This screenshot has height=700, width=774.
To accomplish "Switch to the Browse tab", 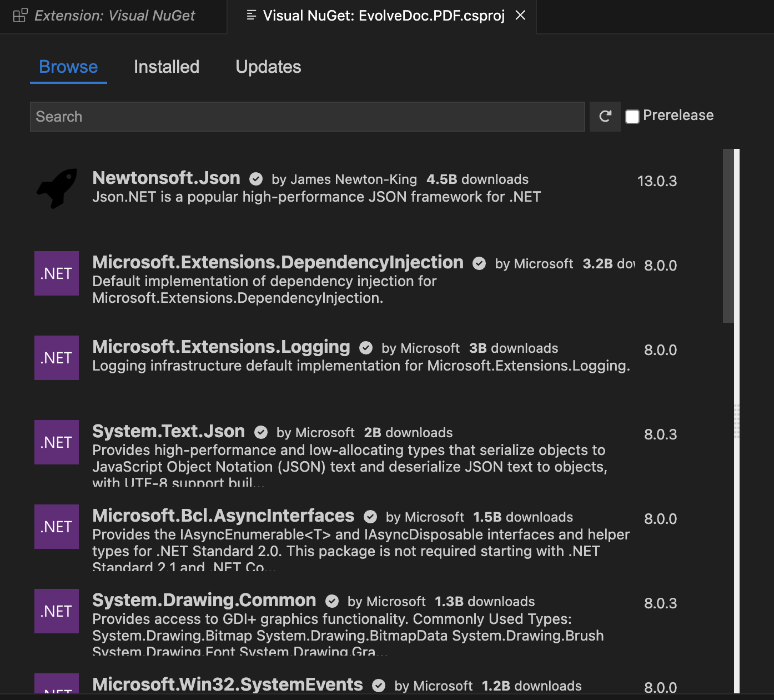I will coord(68,67).
